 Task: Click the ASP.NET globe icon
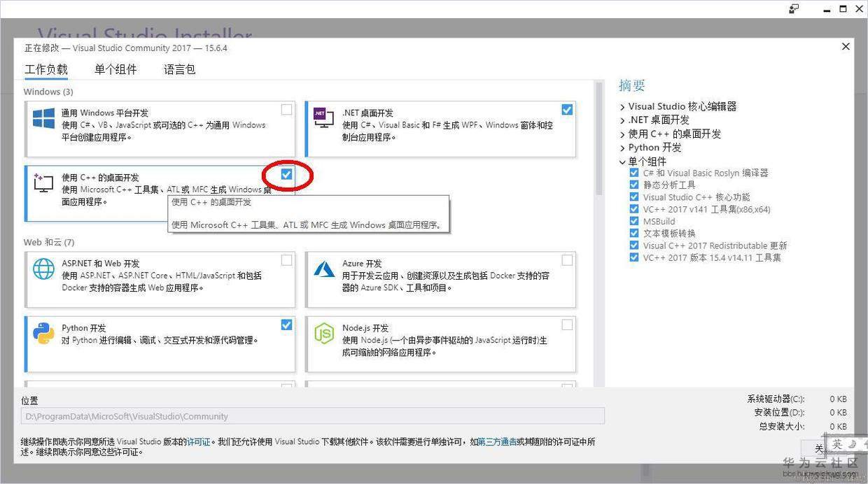(43, 269)
